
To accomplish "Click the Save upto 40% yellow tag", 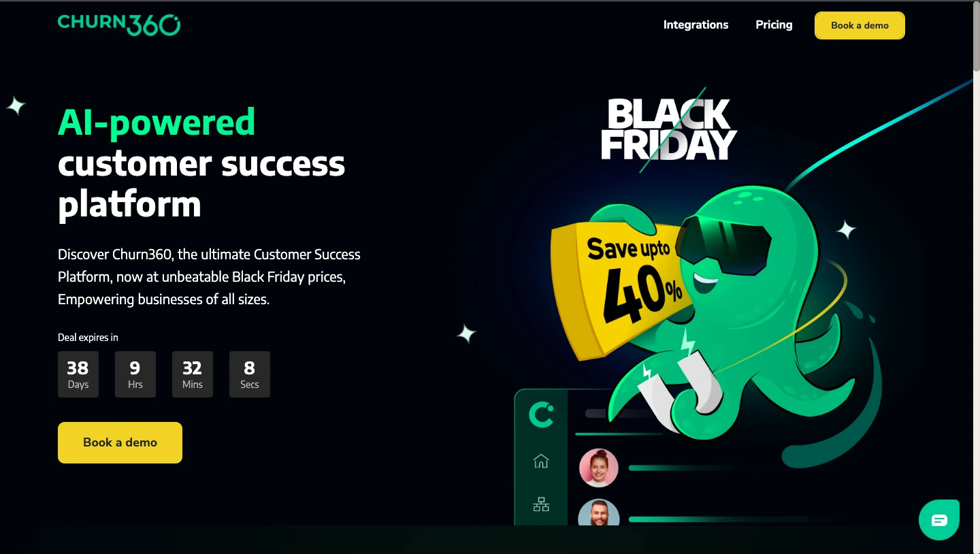I will pyautogui.click(x=623, y=286).
